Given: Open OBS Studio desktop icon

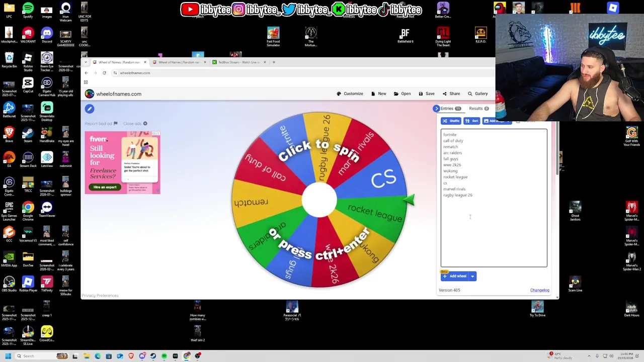Looking at the screenshot, I should coord(9,284).
